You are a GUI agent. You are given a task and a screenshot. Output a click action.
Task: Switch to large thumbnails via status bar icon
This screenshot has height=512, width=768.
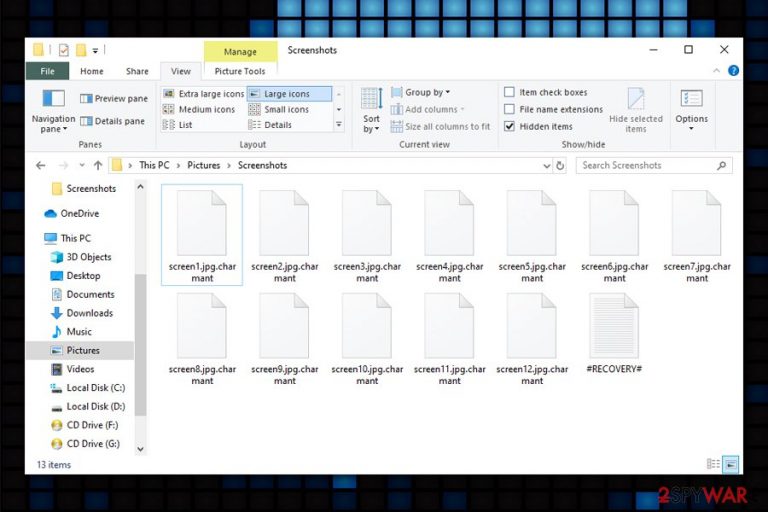pos(730,463)
